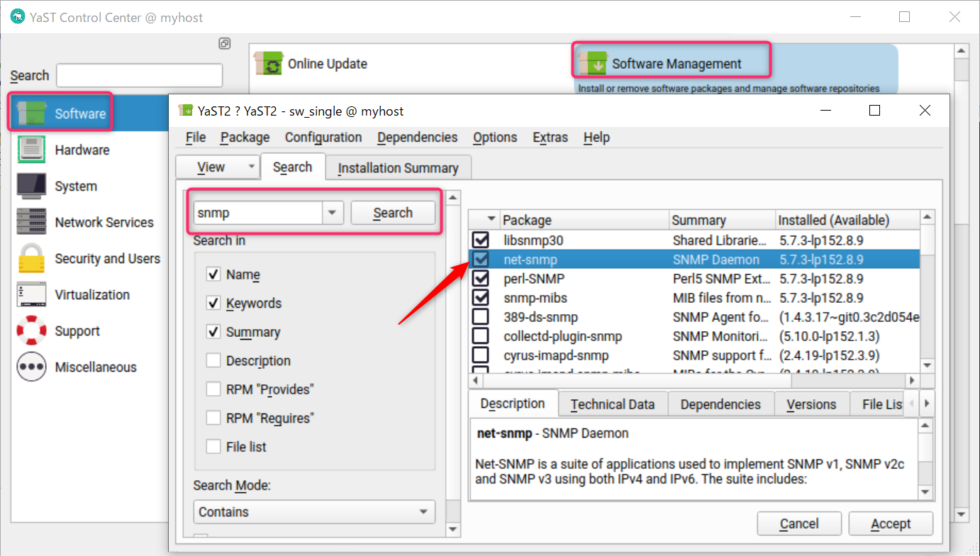Switch to the Technical Data tab
The image size is (980, 556).
tap(613, 404)
